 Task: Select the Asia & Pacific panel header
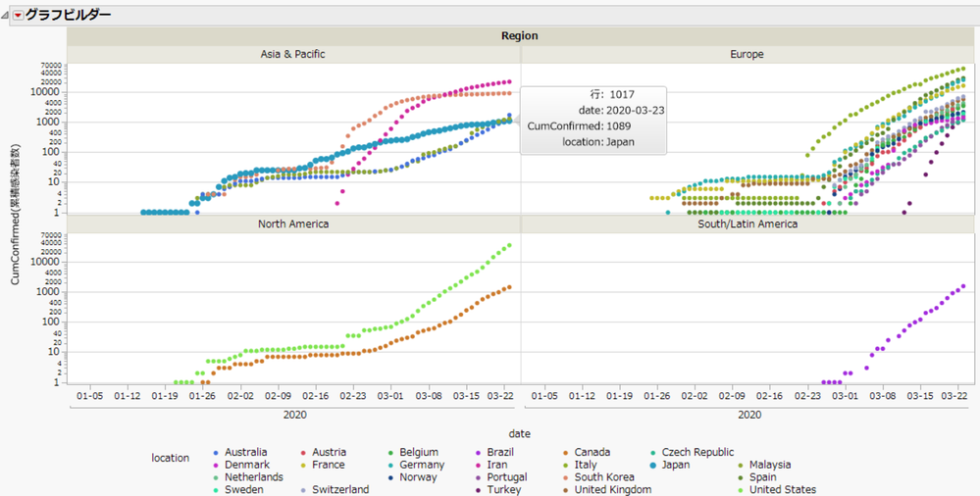tap(292, 54)
